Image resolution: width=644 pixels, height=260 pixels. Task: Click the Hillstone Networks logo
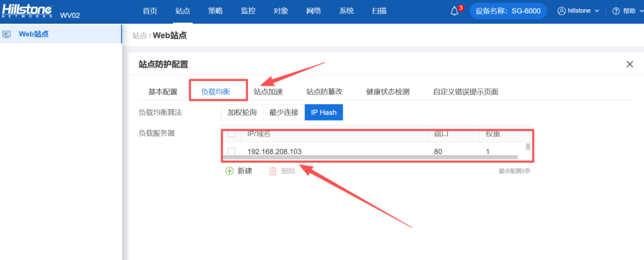click(x=28, y=11)
